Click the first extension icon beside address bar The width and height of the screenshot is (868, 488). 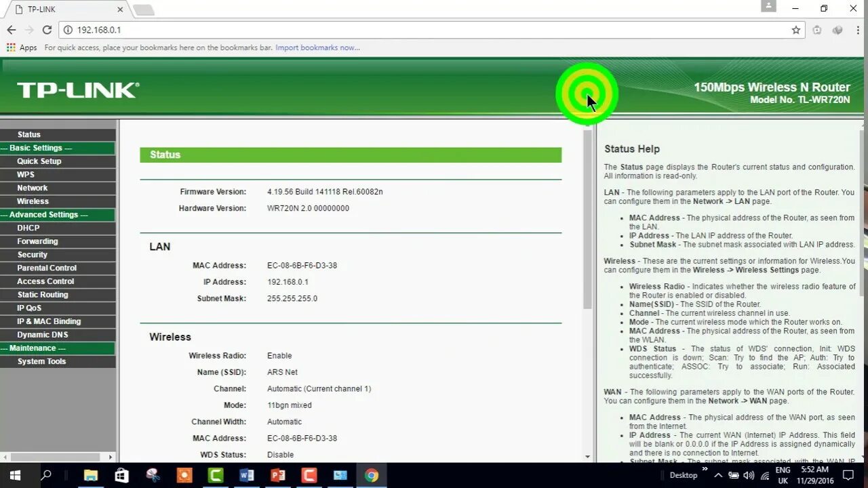pyautogui.click(x=817, y=30)
